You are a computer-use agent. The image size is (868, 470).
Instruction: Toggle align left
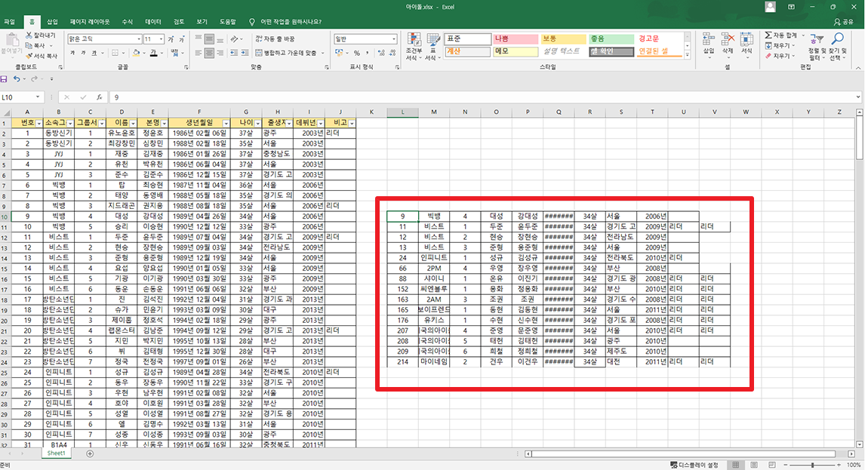pos(199,53)
